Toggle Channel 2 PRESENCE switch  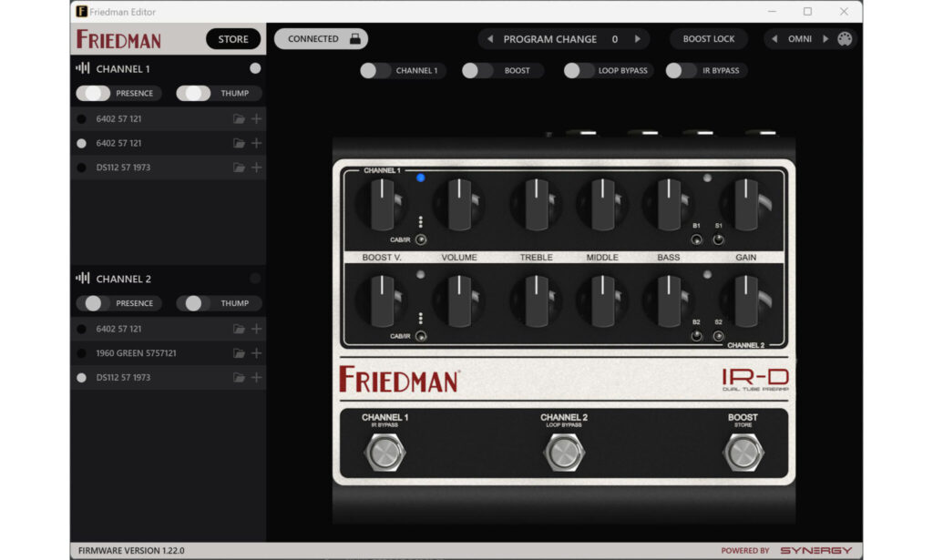coord(94,303)
